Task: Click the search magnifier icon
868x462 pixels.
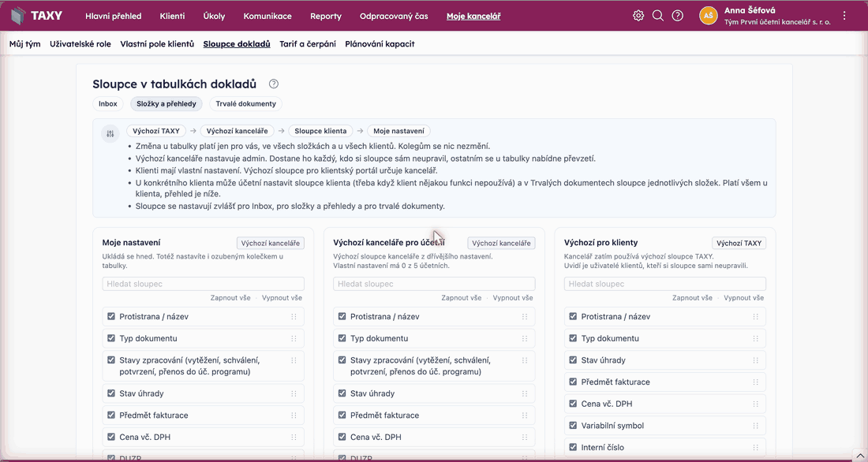Action: pyautogui.click(x=657, y=16)
